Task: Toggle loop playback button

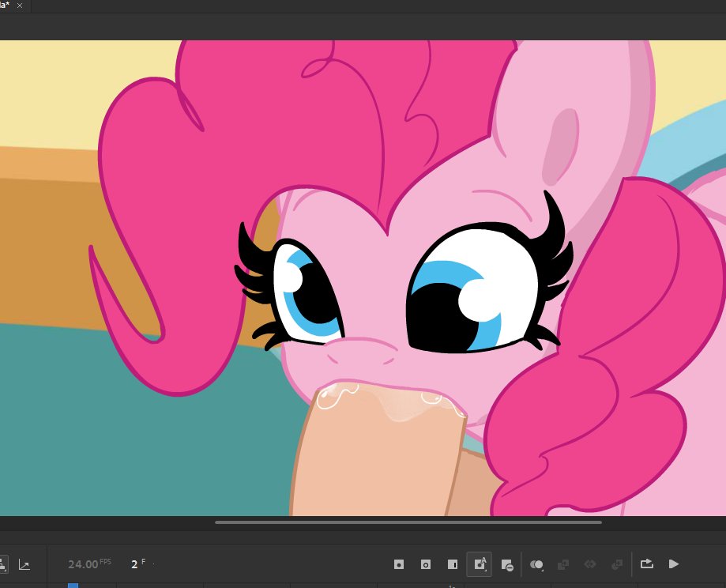Action: coord(646,564)
